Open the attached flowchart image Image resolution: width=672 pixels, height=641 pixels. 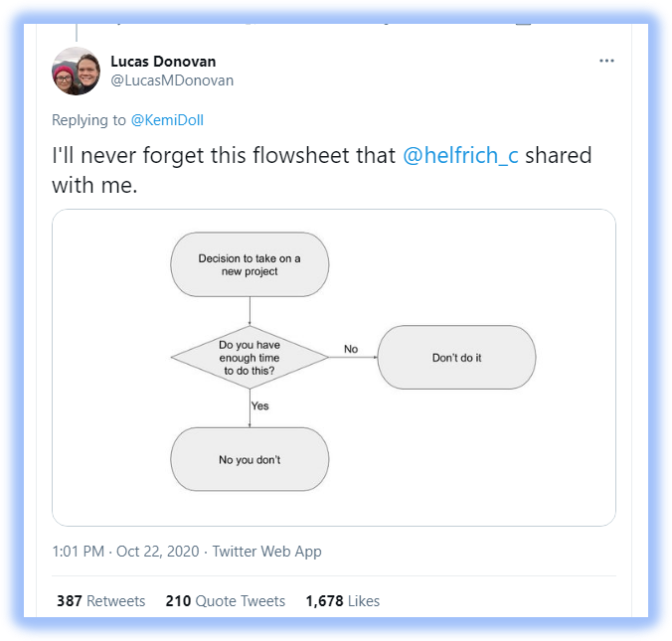point(334,367)
